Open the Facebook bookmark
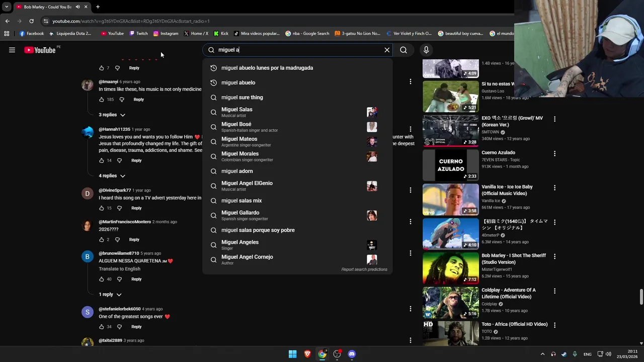This screenshot has height=362, width=644. [x=32, y=34]
